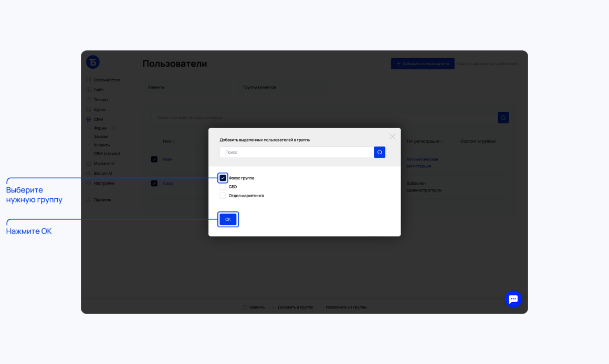
Task: Click the Рабочий стол sidebar icon
Action: pos(89,80)
